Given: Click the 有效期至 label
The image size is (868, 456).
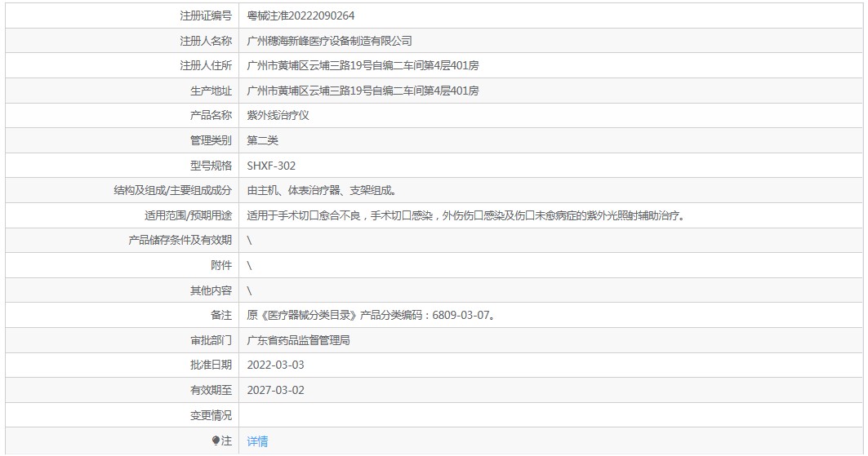Looking at the screenshot, I should [x=211, y=390].
